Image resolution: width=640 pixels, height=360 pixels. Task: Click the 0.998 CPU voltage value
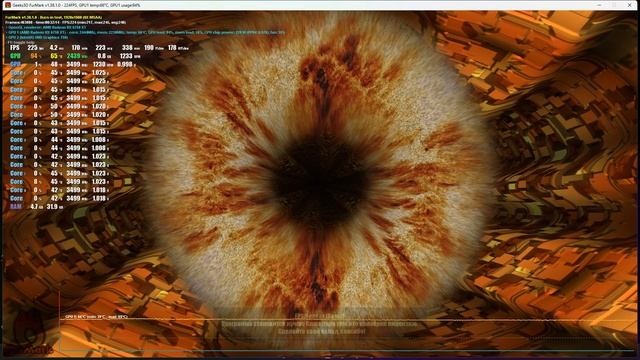(124, 64)
